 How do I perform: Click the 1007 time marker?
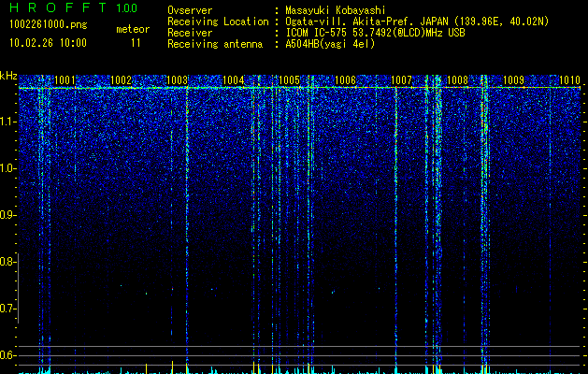point(401,80)
